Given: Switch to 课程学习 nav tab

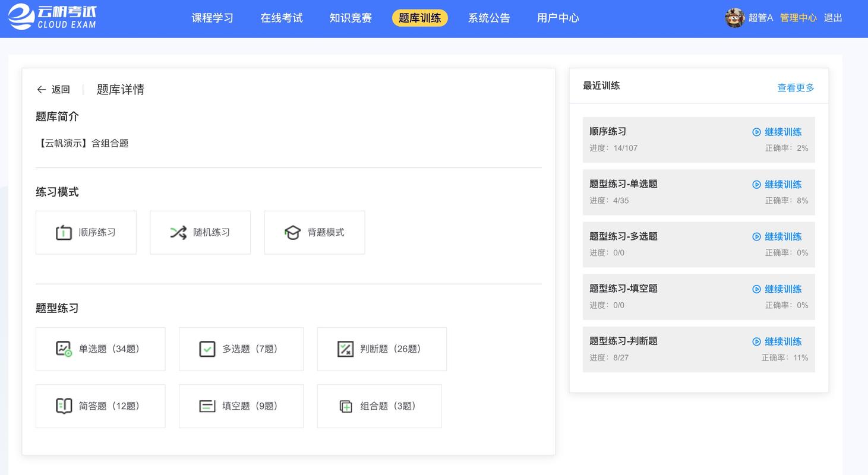Looking at the screenshot, I should (212, 18).
